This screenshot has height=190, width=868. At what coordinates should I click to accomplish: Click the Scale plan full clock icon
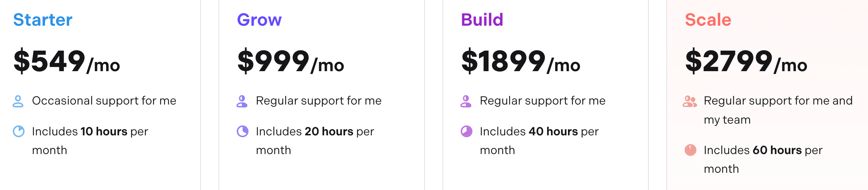[691, 150]
